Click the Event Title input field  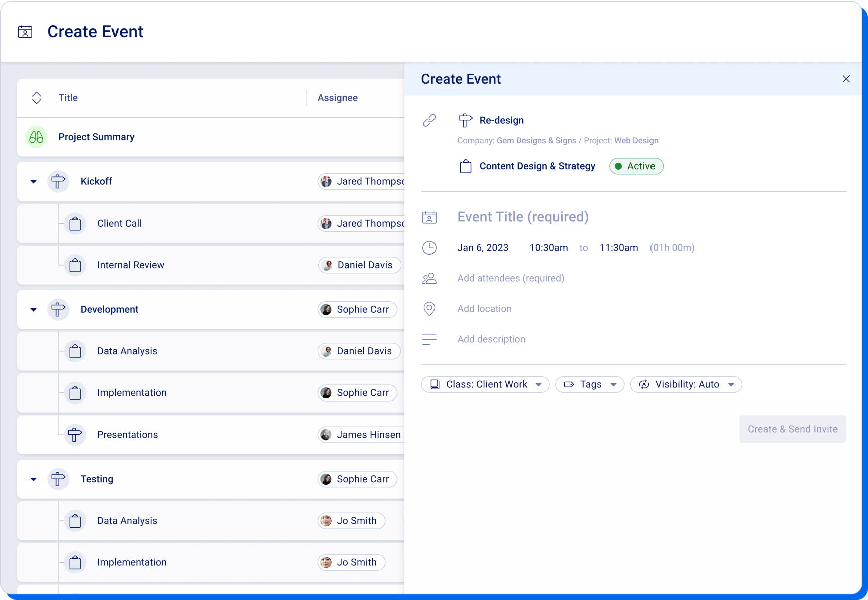[523, 217]
